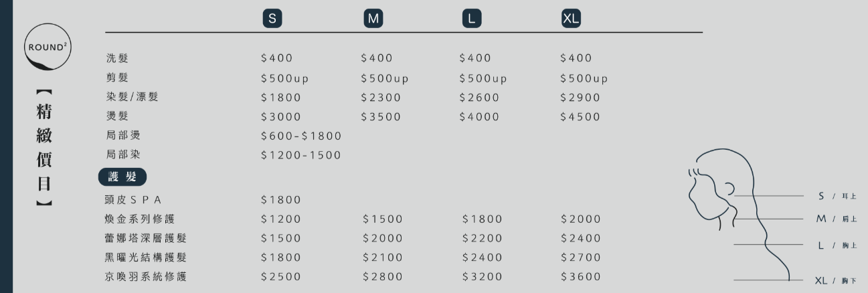Click the XL / 胸下 length legend label
Screen dimensions: 868x293
coord(835,280)
